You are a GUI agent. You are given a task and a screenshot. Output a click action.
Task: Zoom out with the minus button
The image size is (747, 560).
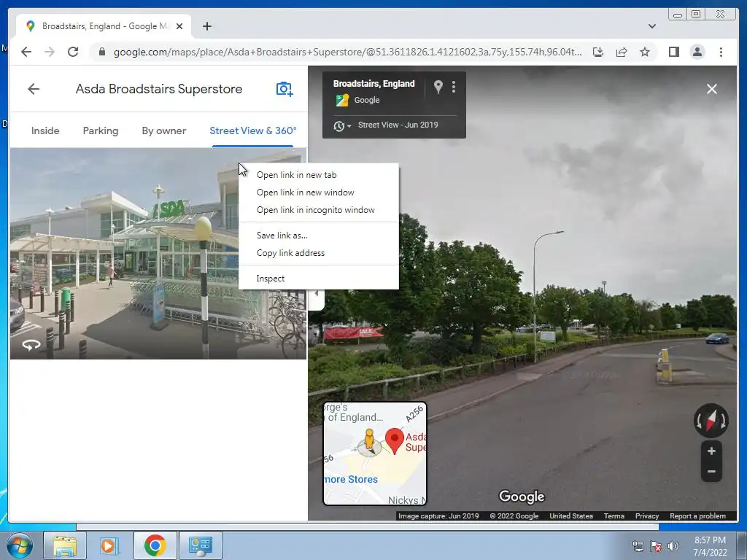(711, 472)
